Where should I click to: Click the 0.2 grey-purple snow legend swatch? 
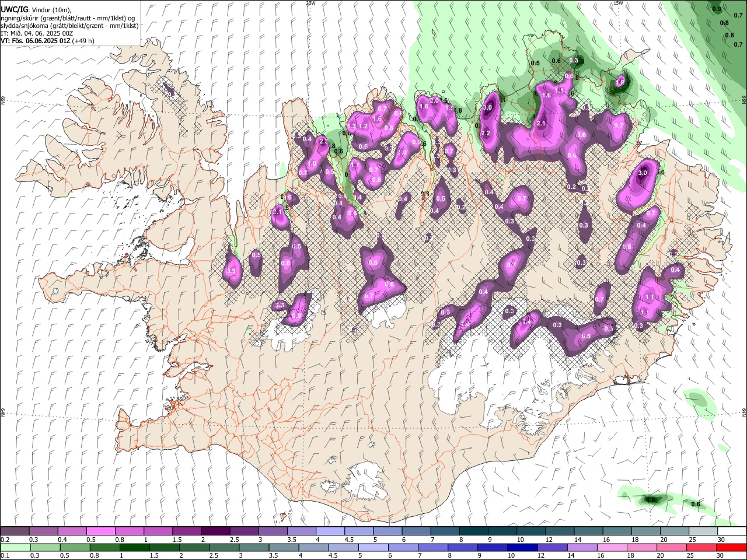15,531
